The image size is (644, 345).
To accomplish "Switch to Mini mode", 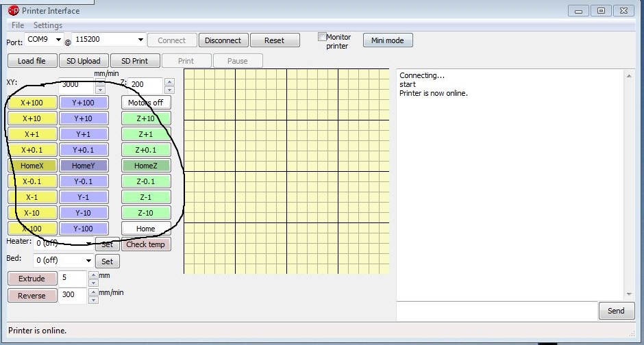I will point(387,40).
